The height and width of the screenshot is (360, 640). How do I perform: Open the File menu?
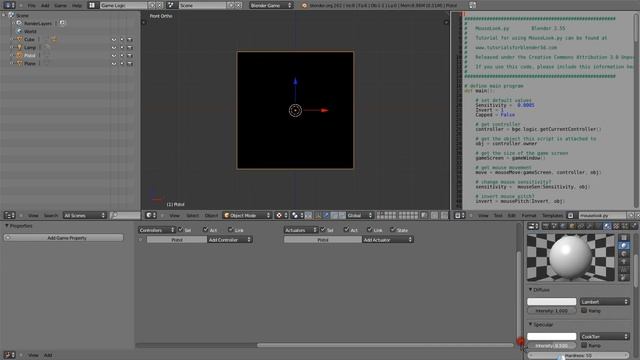pyautogui.click(x=31, y=5)
